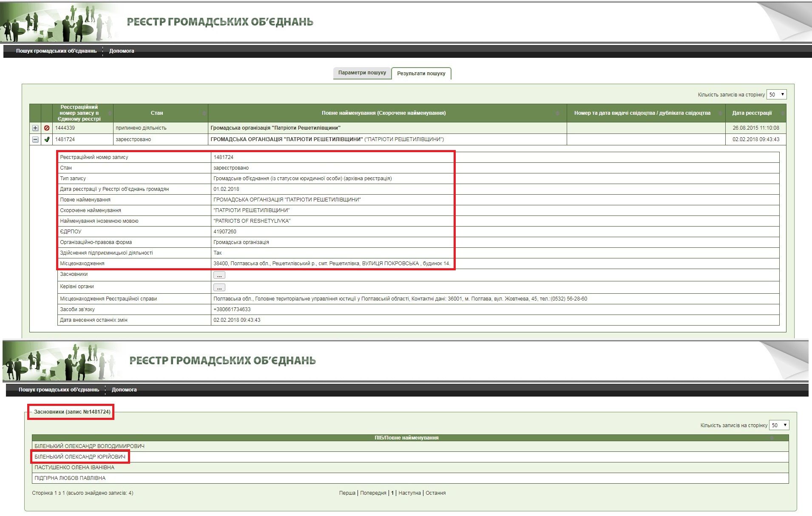Collapse row 1481724 with the minus icon
The image size is (812, 516).
(x=35, y=139)
